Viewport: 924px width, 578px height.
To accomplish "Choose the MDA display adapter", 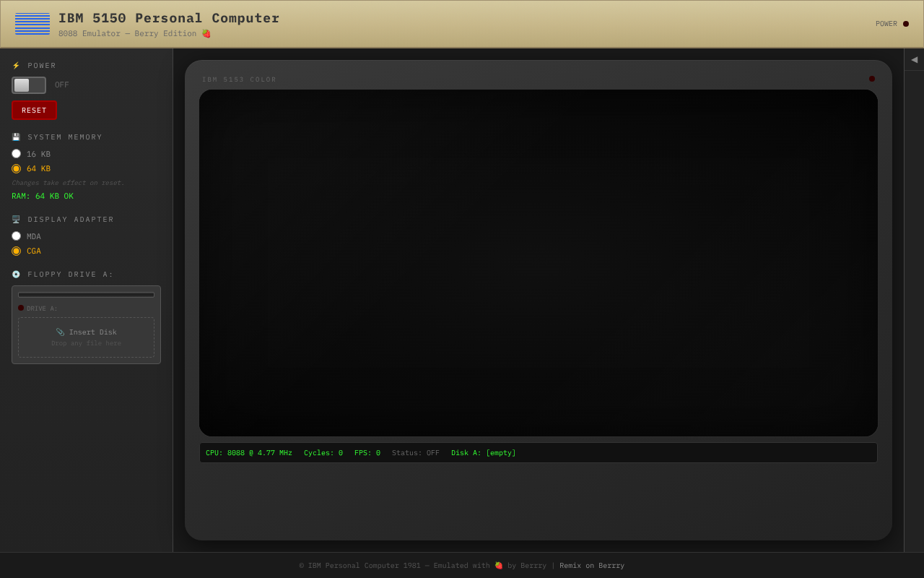I will 17,236.
